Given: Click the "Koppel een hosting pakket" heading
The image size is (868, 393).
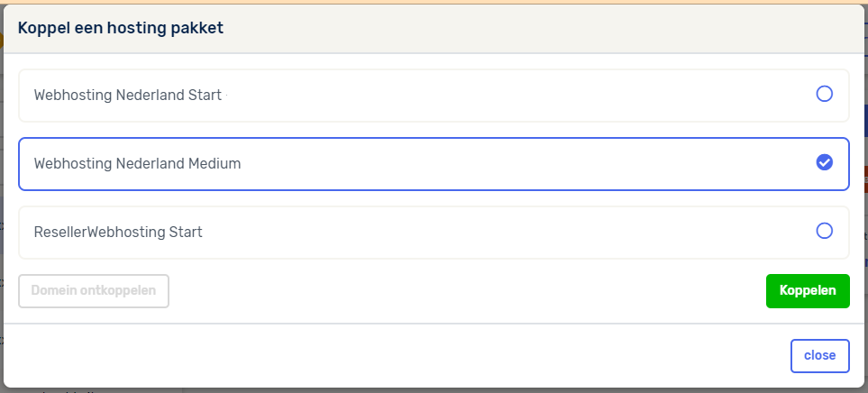Looking at the screenshot, I should pos(121,28).
